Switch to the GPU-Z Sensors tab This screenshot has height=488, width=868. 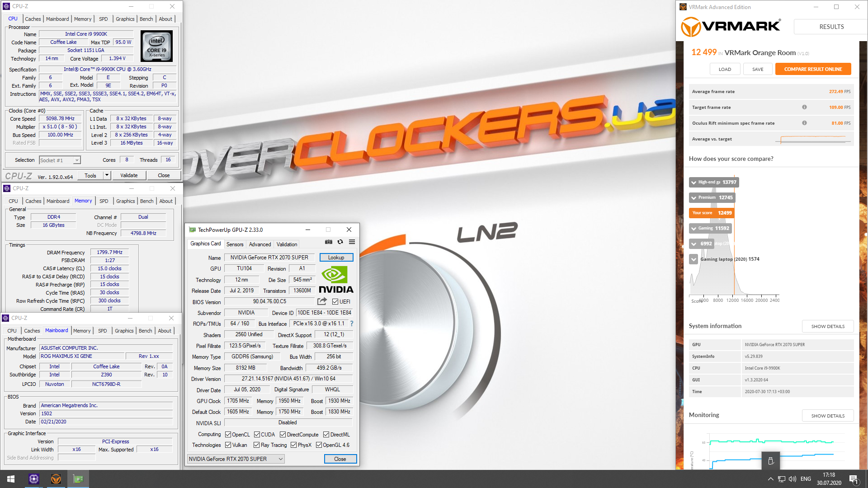pos(235,244)
